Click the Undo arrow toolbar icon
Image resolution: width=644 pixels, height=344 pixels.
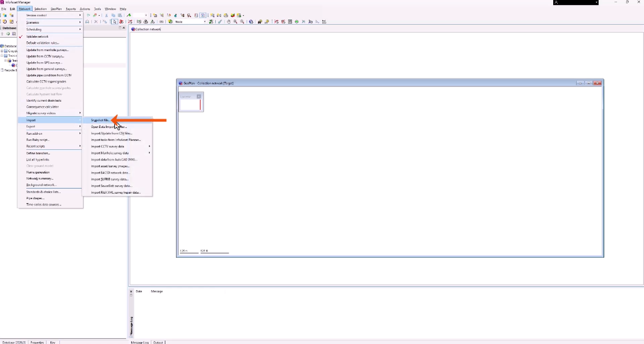pyautogui.click(x=89, y=14)
